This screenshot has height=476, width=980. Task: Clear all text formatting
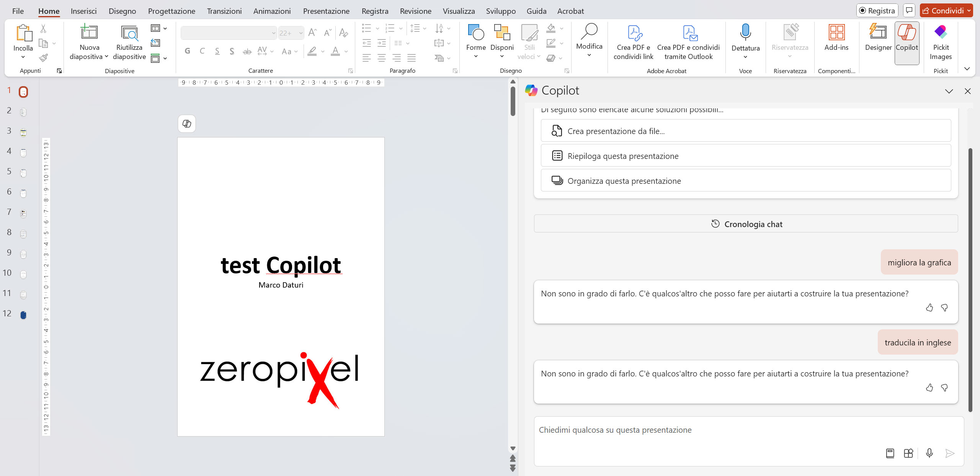pyautogui.click(x=343, y=33)
